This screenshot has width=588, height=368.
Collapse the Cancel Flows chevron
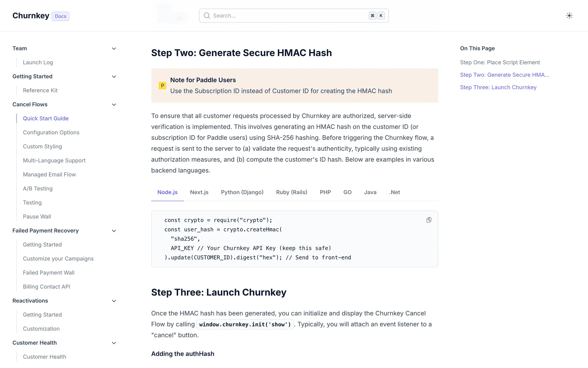(x=114, y=105)
